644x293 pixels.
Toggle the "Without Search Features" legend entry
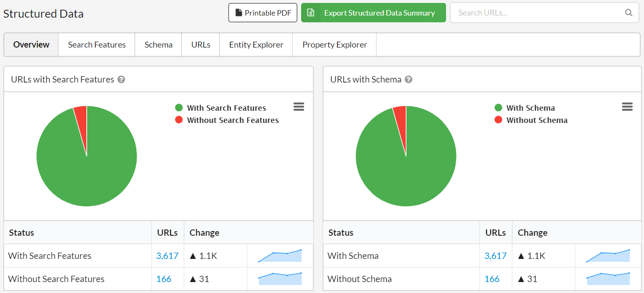[233, 120]
